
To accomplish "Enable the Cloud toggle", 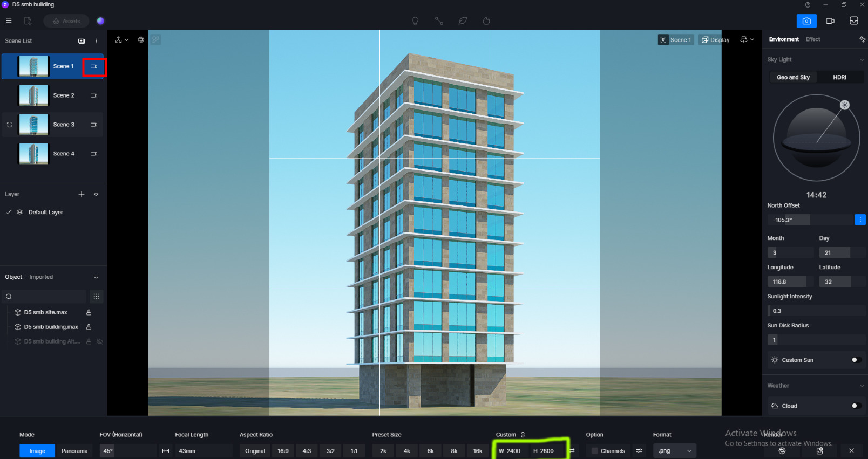I will [856, 406].
